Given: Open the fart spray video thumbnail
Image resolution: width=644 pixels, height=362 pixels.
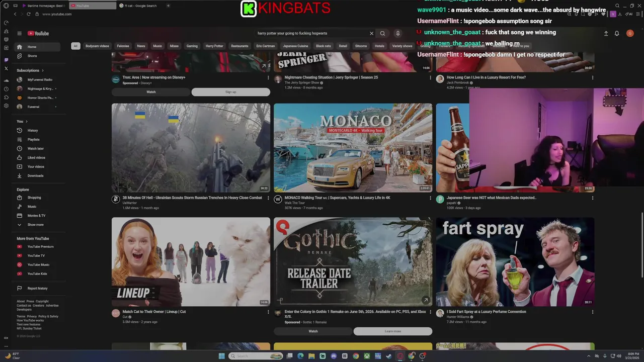Looking at the screenshot, I should [515, 262].
